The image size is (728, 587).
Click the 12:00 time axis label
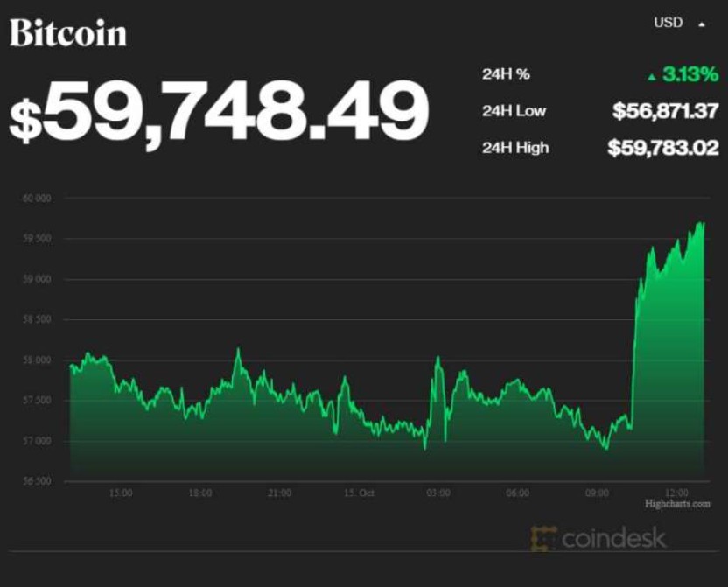676,493
